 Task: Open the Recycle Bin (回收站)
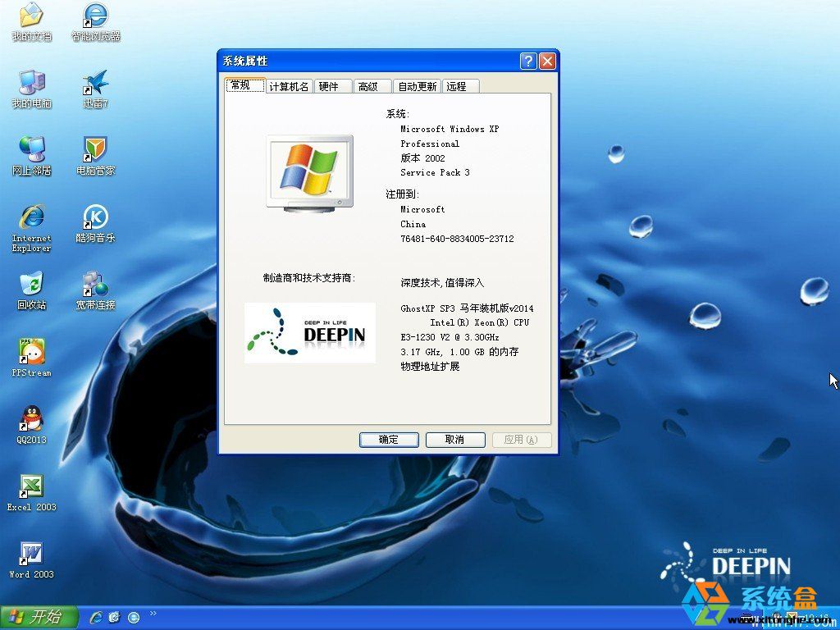pos(31,285)
